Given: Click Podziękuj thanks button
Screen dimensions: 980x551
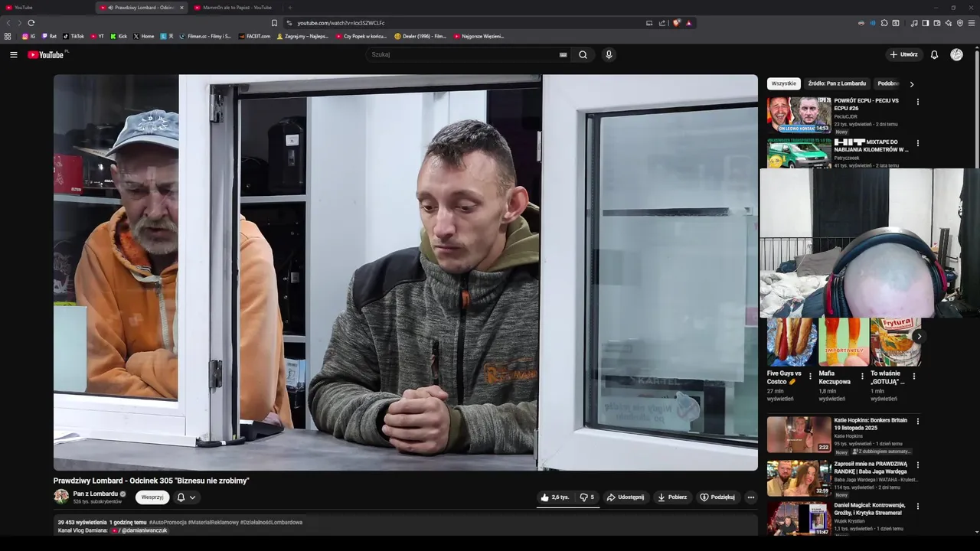Looking at the screenshot, I should pyautogui.click(x=717, y=497).
